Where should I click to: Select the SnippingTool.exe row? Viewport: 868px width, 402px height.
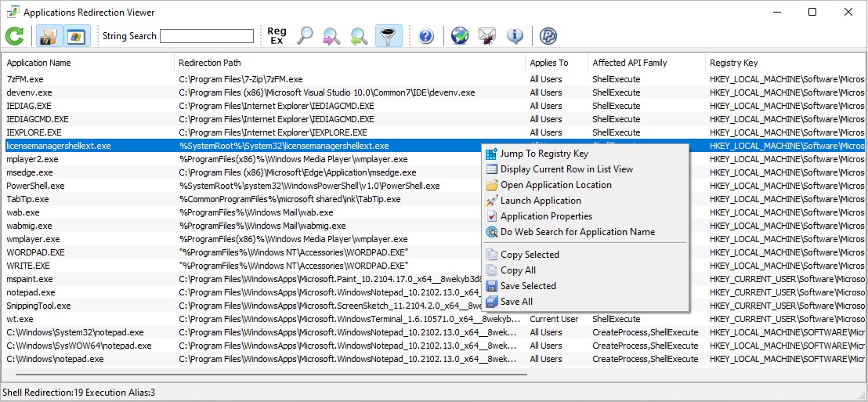pos(433,306)
